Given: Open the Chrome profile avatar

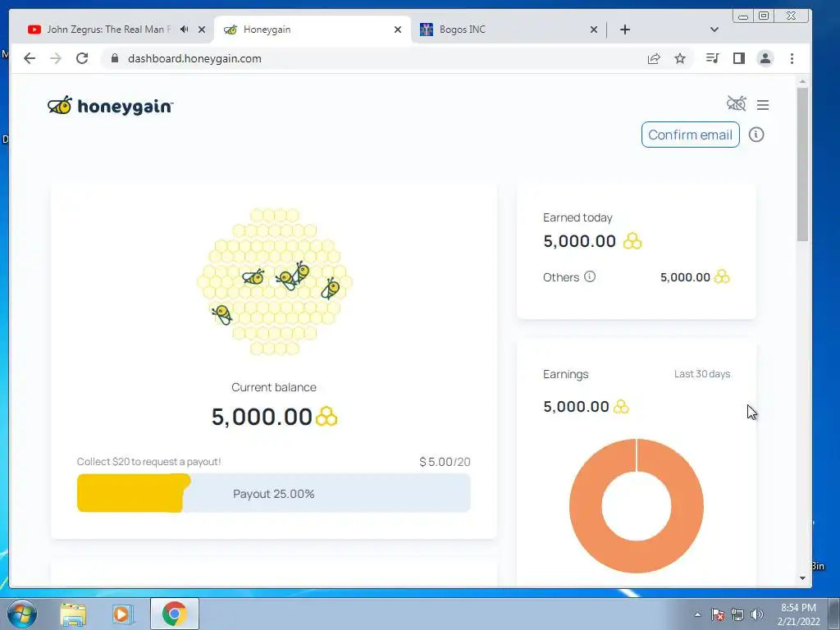Looking at the screenshot, I should [765, 58].
